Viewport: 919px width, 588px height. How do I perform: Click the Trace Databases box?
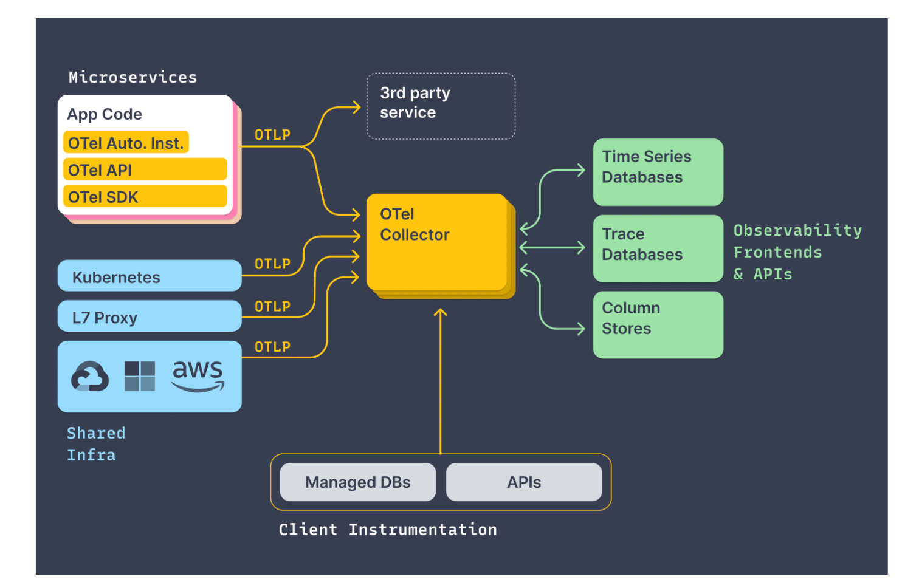[658, 248]
